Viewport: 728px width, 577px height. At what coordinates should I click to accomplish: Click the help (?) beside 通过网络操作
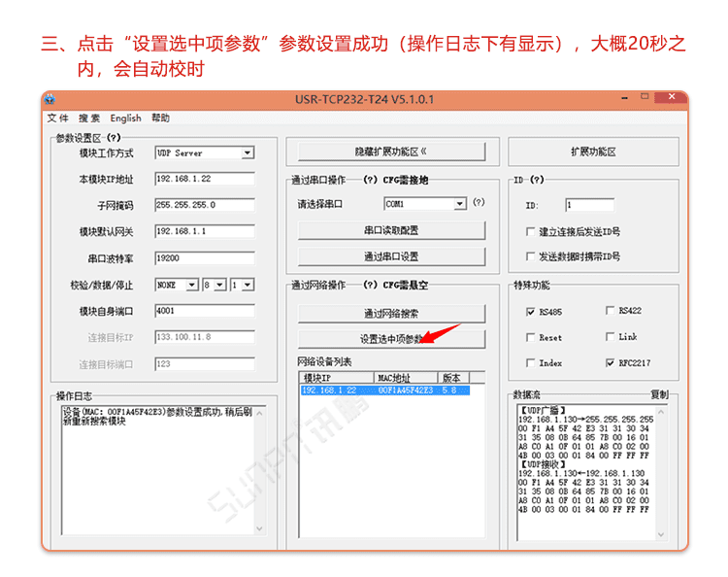[370, 285]
